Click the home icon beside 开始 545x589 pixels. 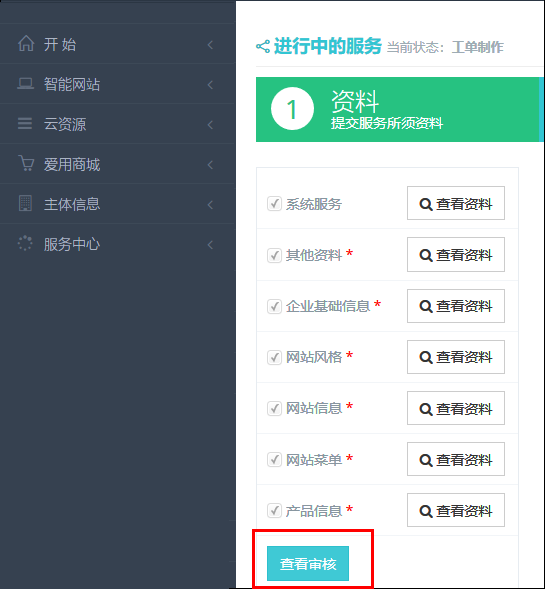click(x=26, y=43)
